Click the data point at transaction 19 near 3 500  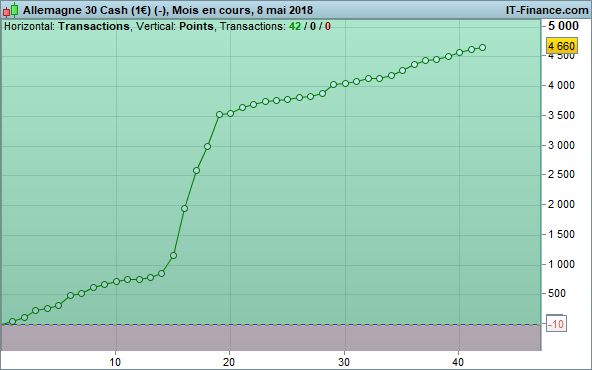tap(219, 114)
